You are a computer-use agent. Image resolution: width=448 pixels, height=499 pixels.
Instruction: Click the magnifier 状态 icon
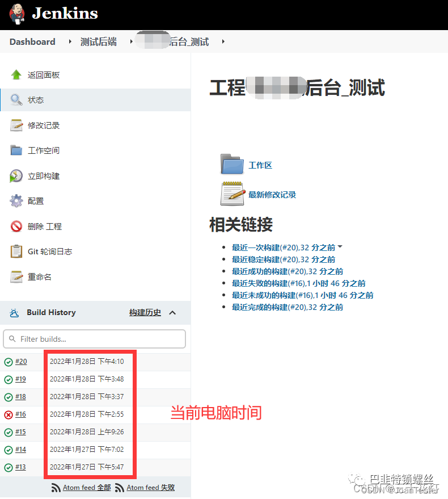pos(16,100)
